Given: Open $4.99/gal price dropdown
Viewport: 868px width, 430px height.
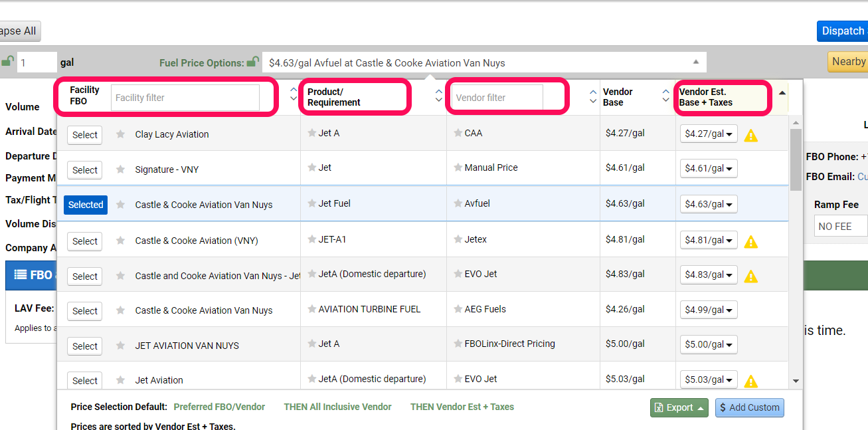Looking at the screenshot, I should pyautogui.click(x=709, y=310).
